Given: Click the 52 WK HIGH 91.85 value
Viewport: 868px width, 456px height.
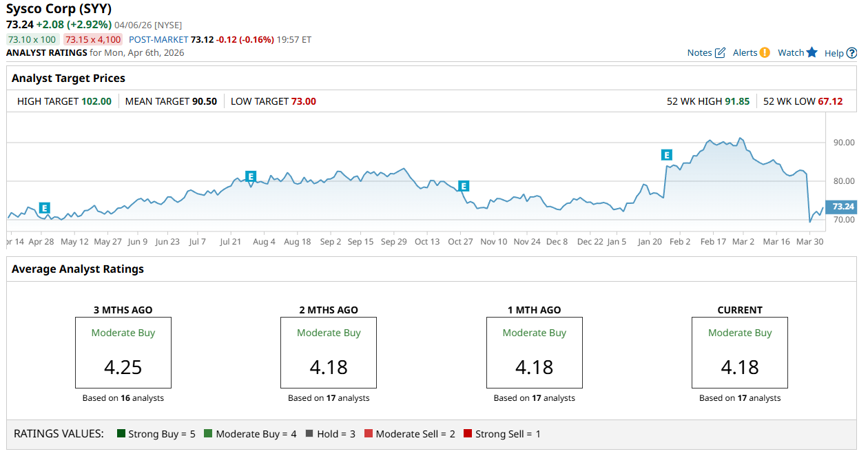Looking at the screenshot, I should point(737,101).
